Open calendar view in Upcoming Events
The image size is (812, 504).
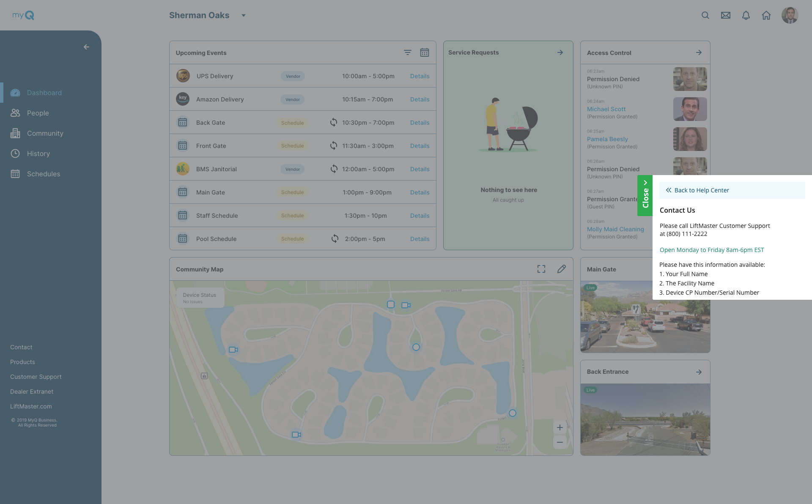pyautogui.click(x=425, y=52)
